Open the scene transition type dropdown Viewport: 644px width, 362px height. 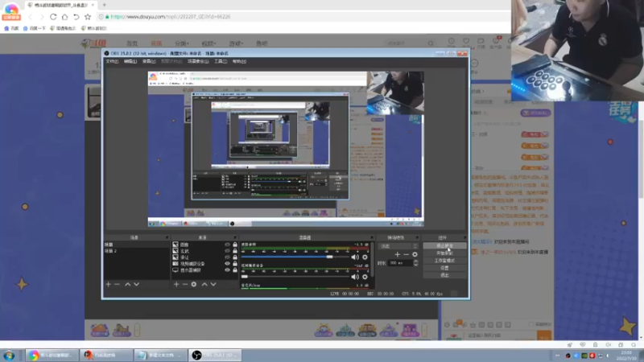tap(398, 246)
